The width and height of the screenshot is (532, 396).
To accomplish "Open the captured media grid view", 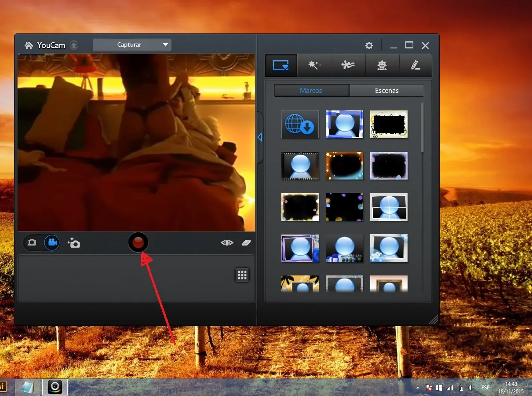I will click(x=242, y=275).
